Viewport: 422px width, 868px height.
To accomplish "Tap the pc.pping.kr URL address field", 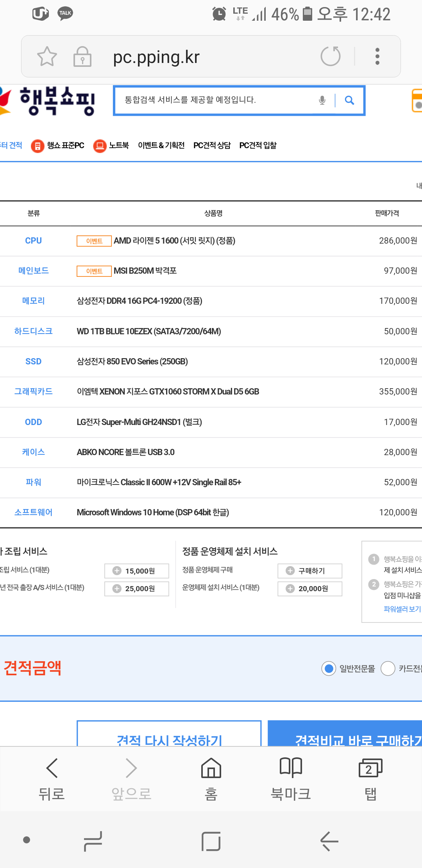I will pyautogui.click(x=156, y=57).
